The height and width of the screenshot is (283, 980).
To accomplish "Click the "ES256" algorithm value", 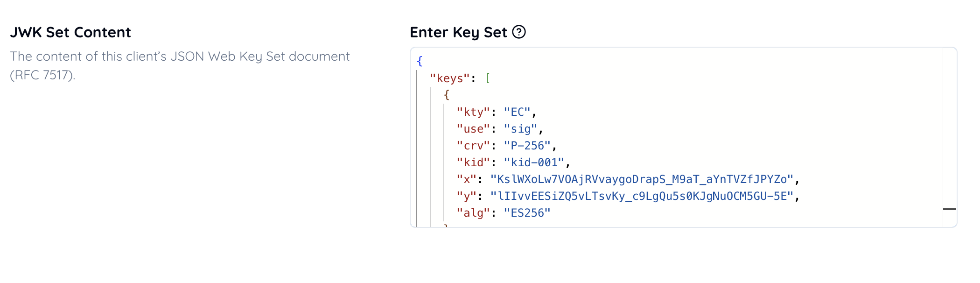I will click(x=527, y=213).
